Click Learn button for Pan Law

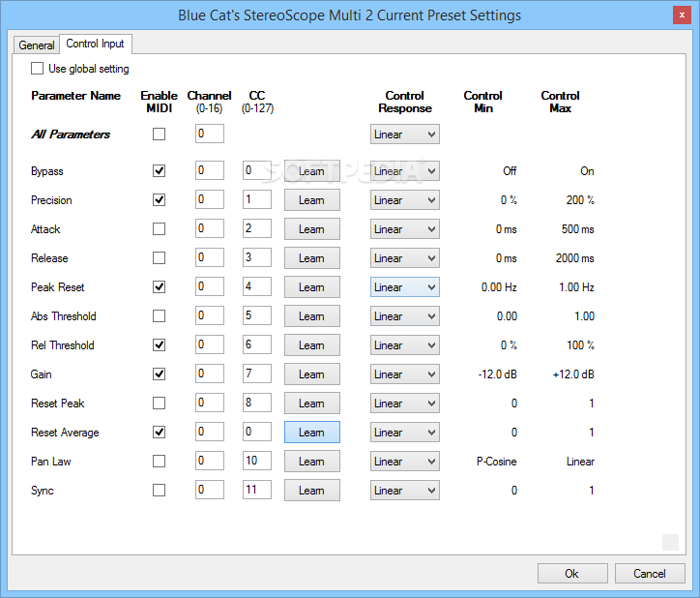pyautogui.click(x=312, y=462)
